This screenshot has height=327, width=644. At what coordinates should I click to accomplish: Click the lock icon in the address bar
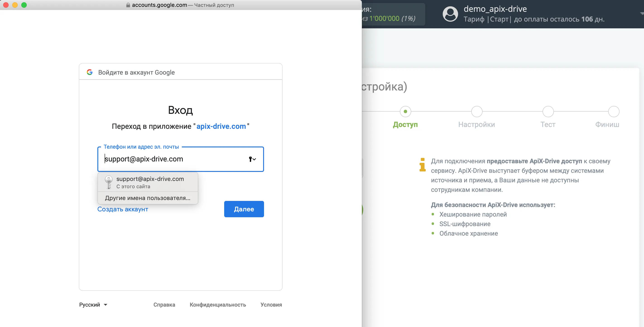128,5
